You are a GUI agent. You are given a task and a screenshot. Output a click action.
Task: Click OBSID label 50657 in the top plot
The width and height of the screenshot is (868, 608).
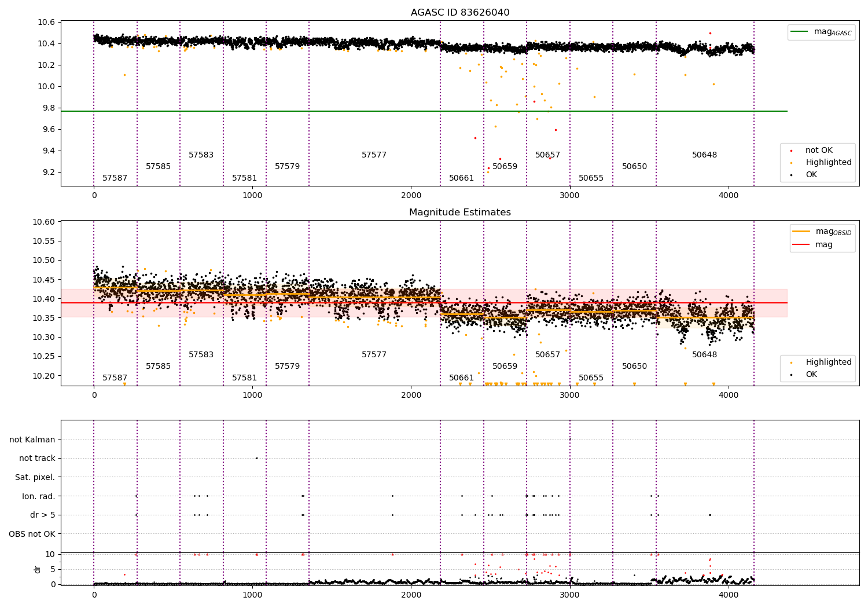(548, 155)
